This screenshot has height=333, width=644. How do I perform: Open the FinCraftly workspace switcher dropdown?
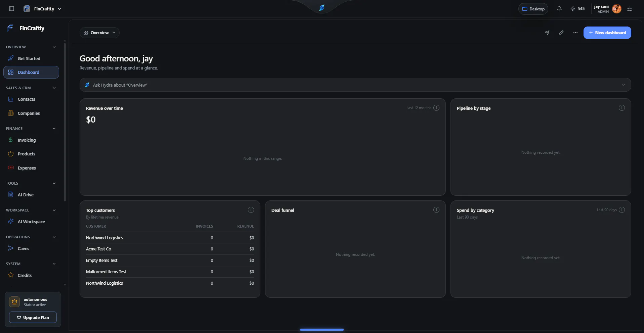coord(42,9)
